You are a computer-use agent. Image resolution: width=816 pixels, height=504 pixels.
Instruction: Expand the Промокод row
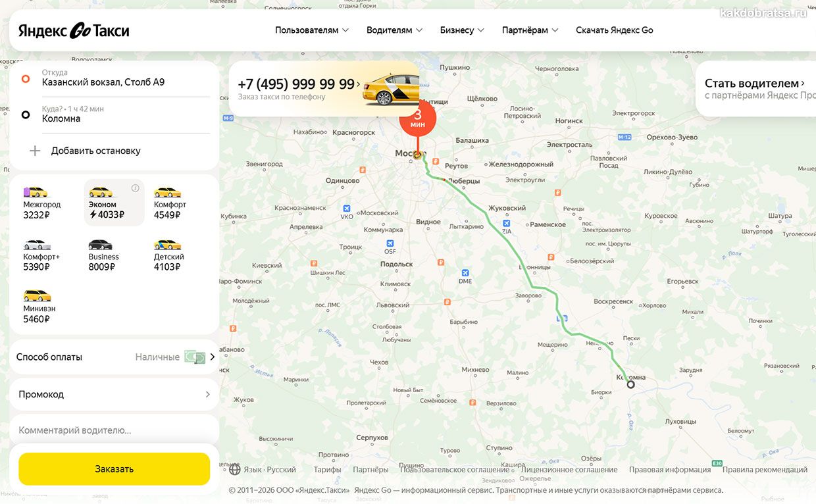point(114,394)
